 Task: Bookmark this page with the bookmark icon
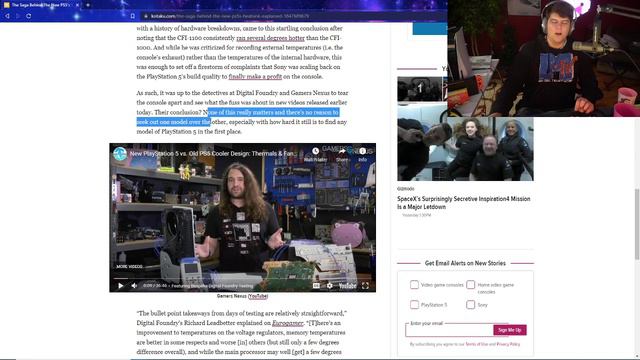[x=133, y=16]
